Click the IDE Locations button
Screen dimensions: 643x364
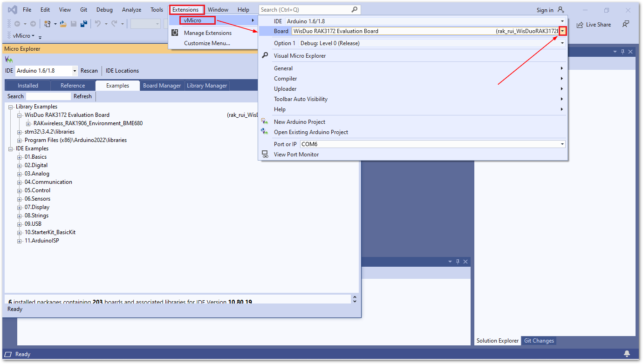click(x=122, y=71)
